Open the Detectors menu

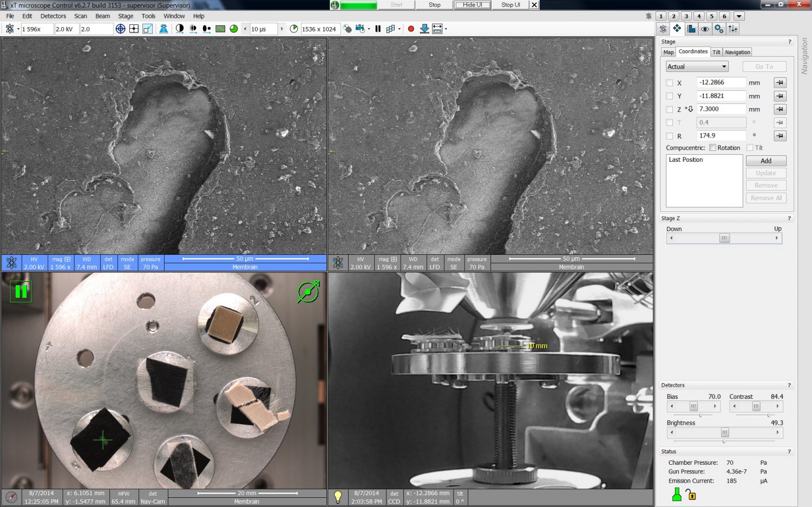pos(53,16)
